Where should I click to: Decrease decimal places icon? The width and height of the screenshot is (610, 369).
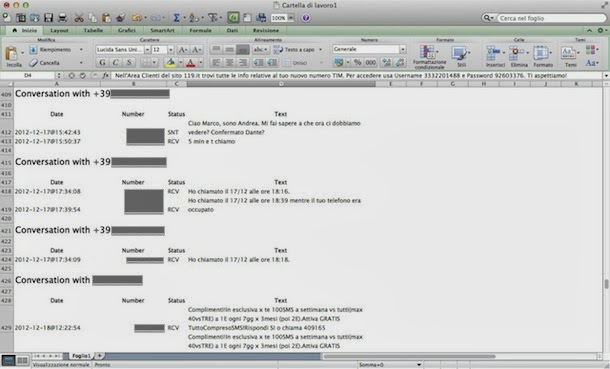click(400, 62)
